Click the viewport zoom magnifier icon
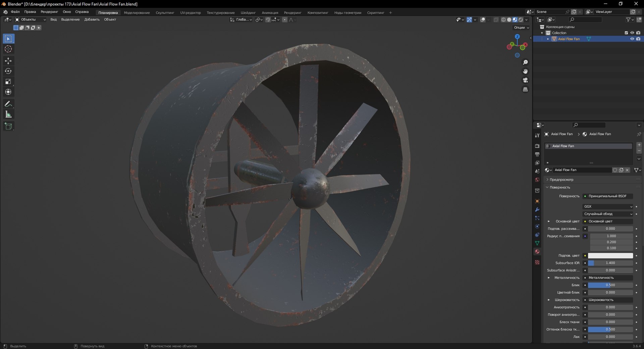 point(525,62)
